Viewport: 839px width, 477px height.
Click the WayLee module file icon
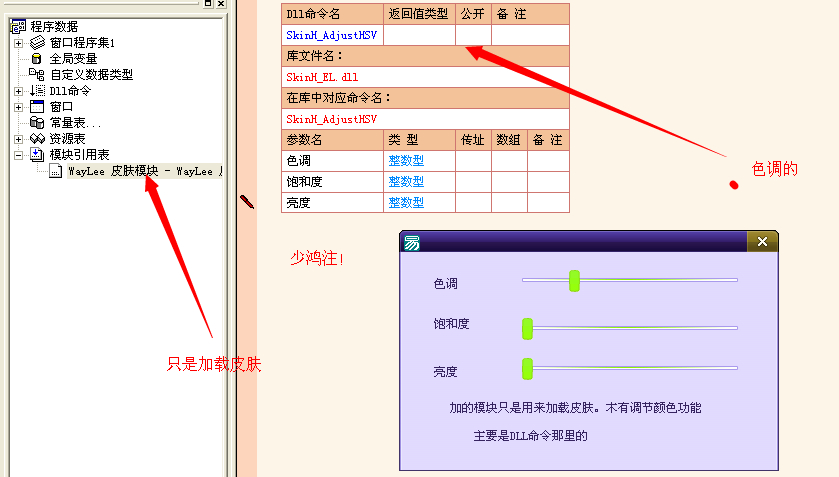coord(56,171)
